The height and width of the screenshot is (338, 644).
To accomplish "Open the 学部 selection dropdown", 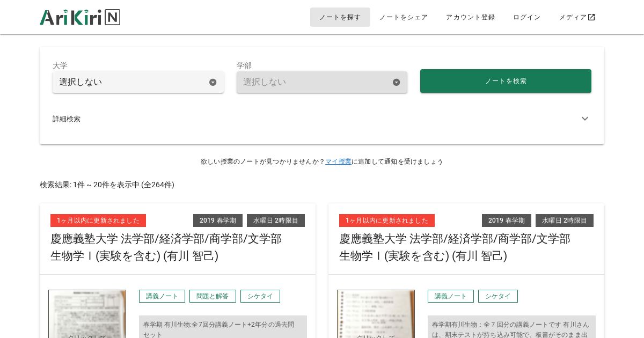I will click(x=322, y=82).
